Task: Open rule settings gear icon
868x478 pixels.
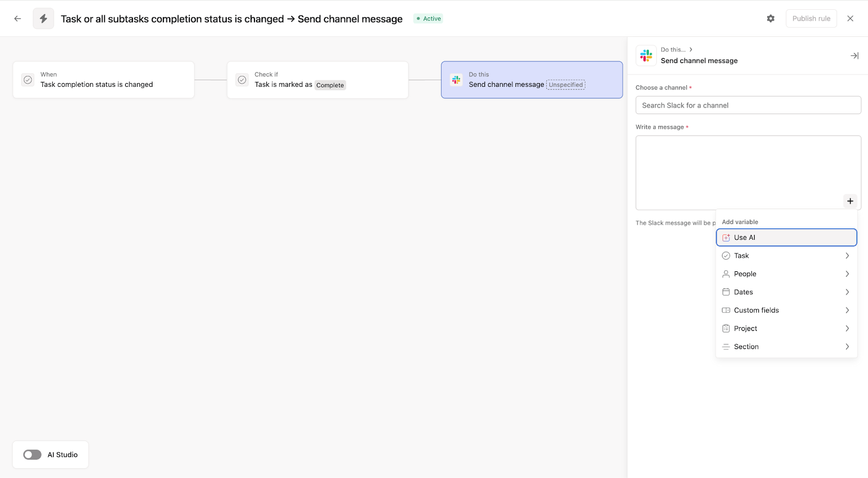Action: [770, 18]
